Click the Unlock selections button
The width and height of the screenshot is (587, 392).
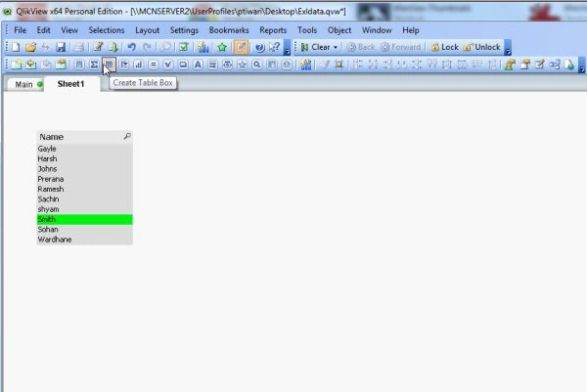(x=481, y=47)
